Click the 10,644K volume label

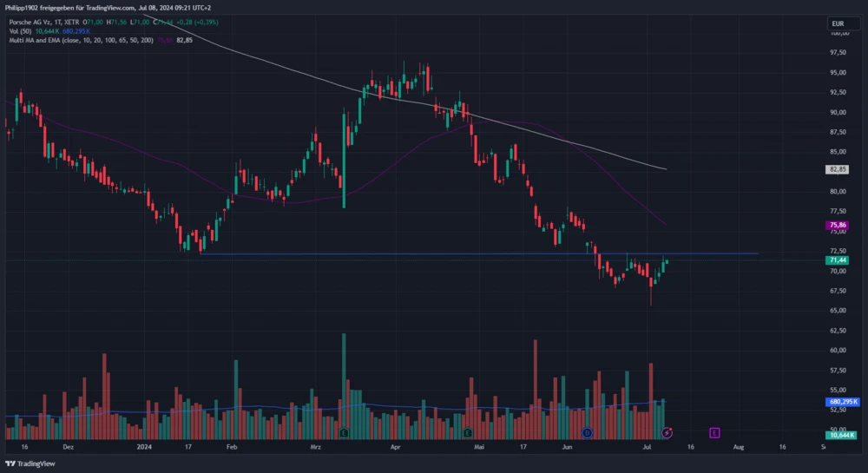(840, 434)
